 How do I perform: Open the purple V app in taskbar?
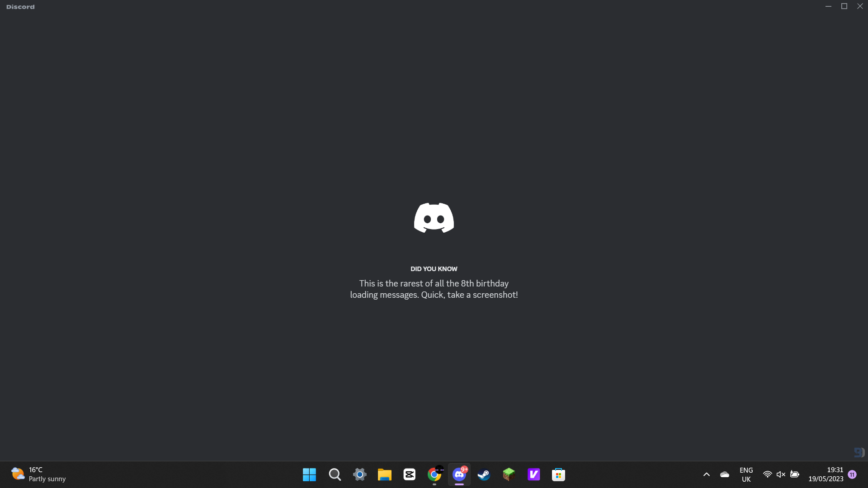533,474
